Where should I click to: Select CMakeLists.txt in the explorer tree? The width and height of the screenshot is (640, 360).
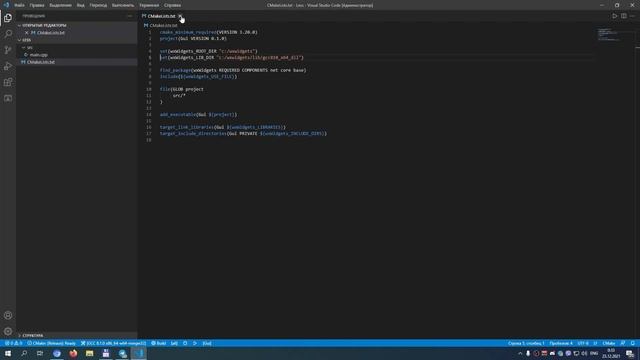tap(40, 62)
